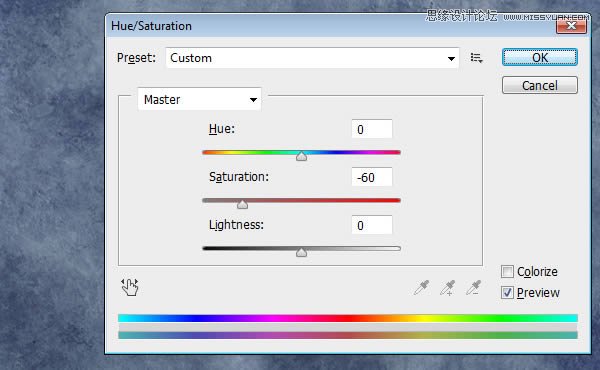This screenshot has height=370, width=600.
Task: Disable the Preview checkbox
Action: 507,293
